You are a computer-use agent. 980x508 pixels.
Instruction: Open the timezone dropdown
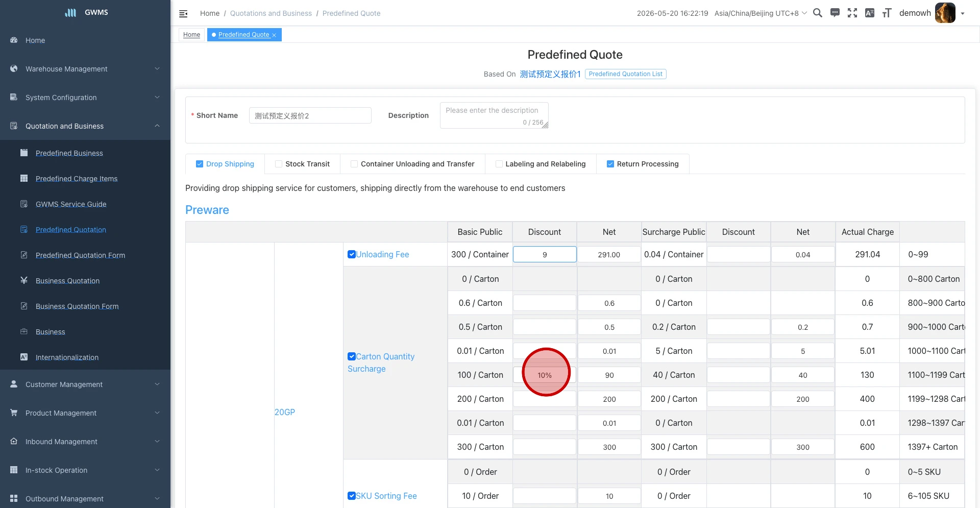tap(761, 13)
